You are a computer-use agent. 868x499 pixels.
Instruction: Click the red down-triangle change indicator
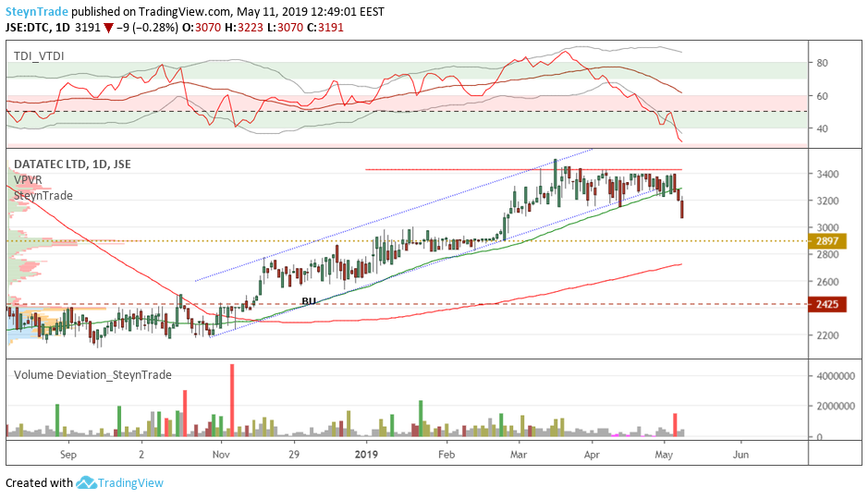tap(108, 28)
